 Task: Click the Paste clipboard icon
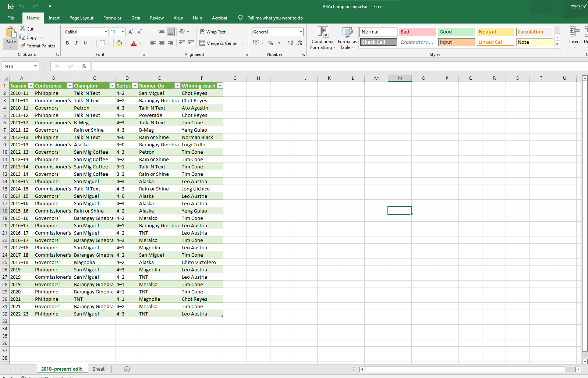(x=11, y=32)
